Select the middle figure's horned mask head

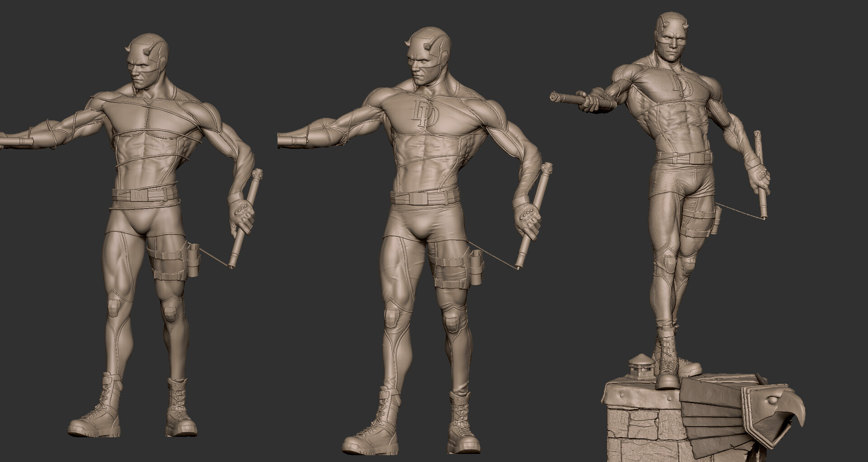click(x=427, y=54)
